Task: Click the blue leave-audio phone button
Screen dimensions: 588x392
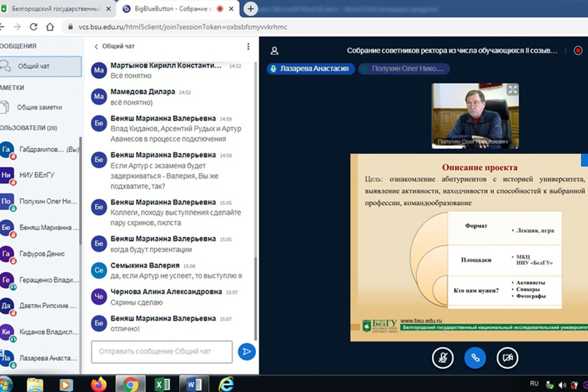Action: 475,357
